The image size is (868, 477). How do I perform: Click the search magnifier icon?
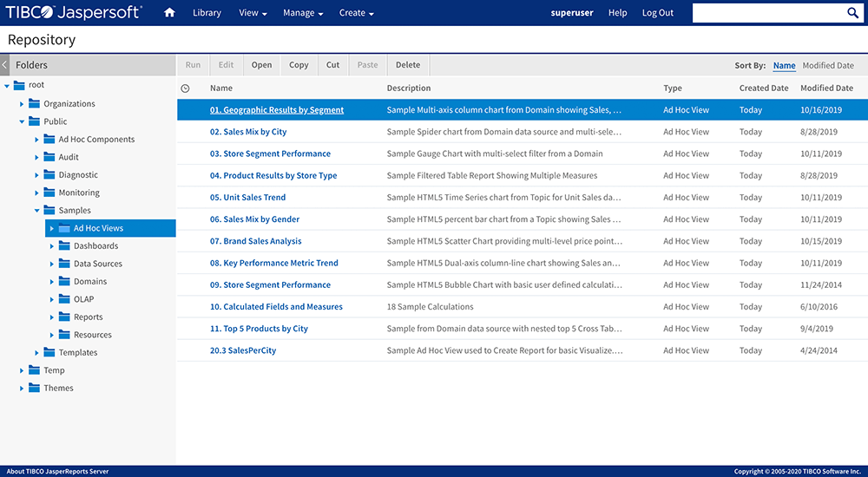click(x=852, y=13)
